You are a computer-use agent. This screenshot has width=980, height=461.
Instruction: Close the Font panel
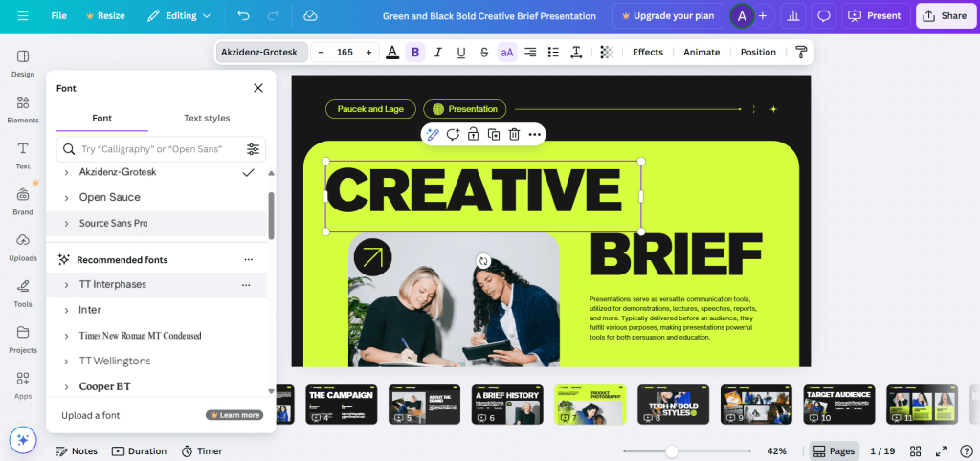(258, 88)
